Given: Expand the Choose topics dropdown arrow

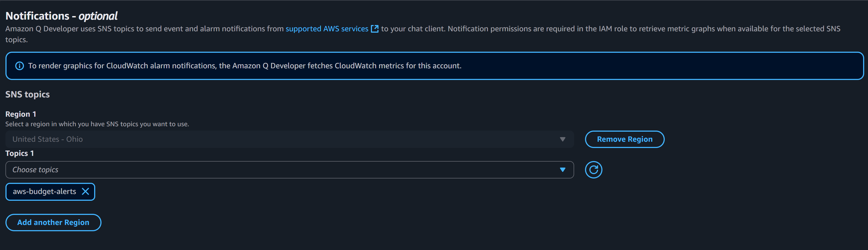Looking at the screenshot, I should pos(562,170).
